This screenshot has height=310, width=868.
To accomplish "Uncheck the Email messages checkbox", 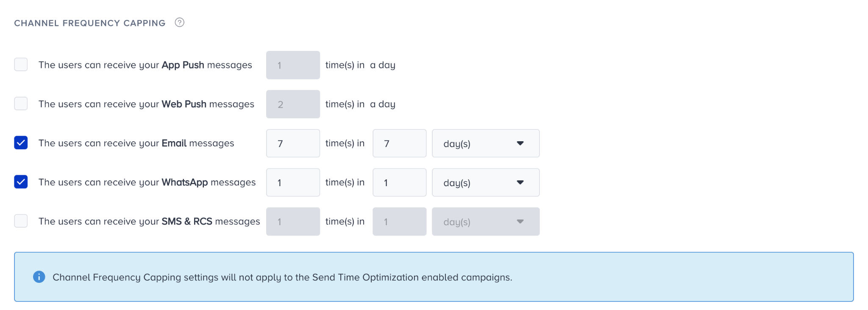I will (x=21, y=142).
